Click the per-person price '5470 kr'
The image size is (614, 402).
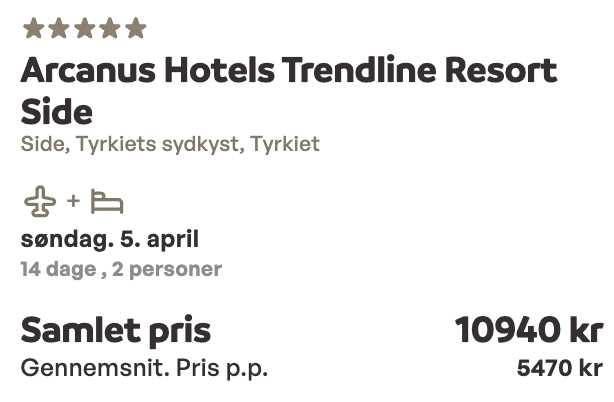click(559, 368)
